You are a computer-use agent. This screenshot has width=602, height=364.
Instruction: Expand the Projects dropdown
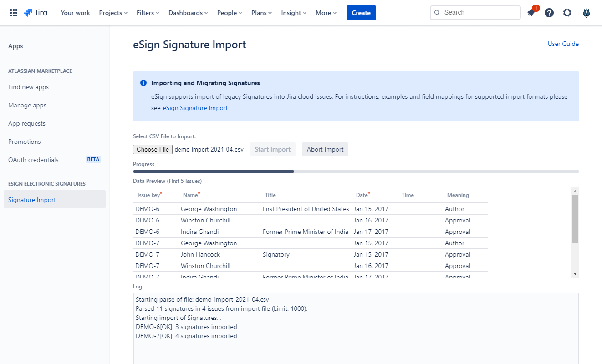click(x=113, y=13)
